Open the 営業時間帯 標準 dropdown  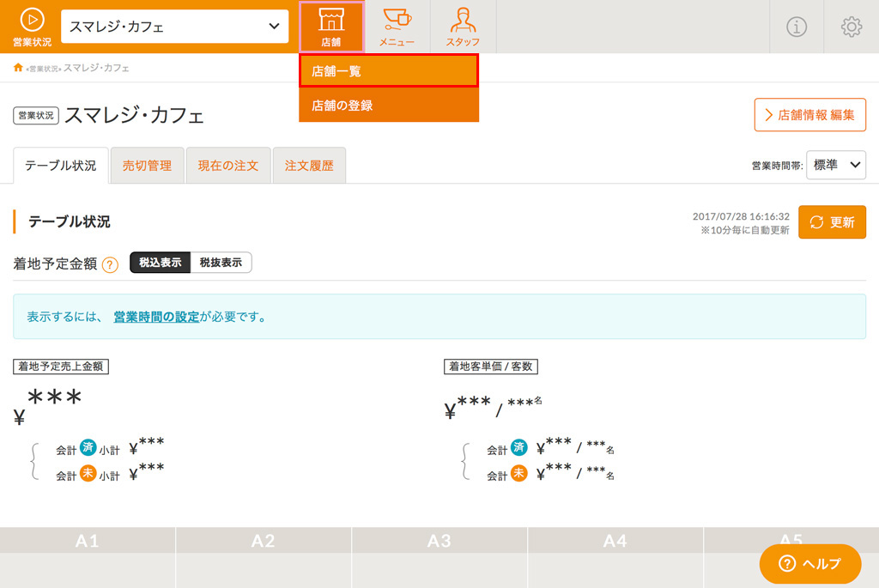(x=835, y=165)
